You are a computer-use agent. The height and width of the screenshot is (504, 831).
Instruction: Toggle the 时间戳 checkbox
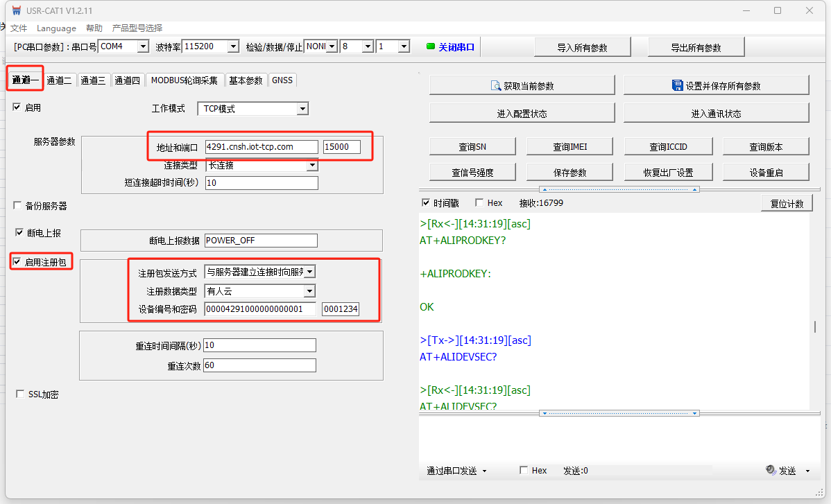[x=426, y=202]
